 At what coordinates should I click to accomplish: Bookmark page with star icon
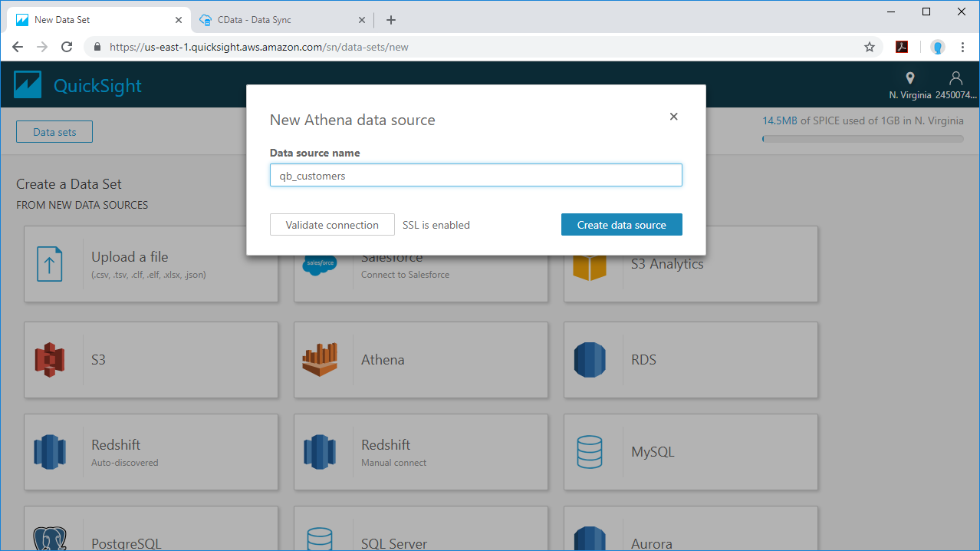point(870,47)
